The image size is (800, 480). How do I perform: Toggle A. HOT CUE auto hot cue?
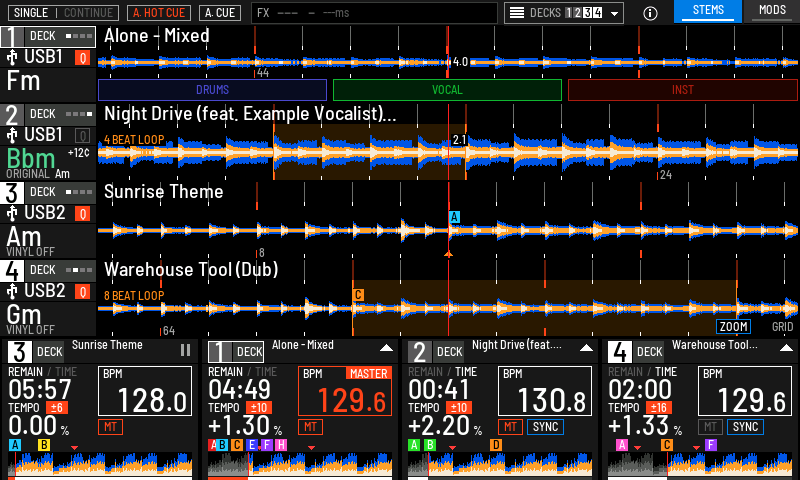(159, 13)
